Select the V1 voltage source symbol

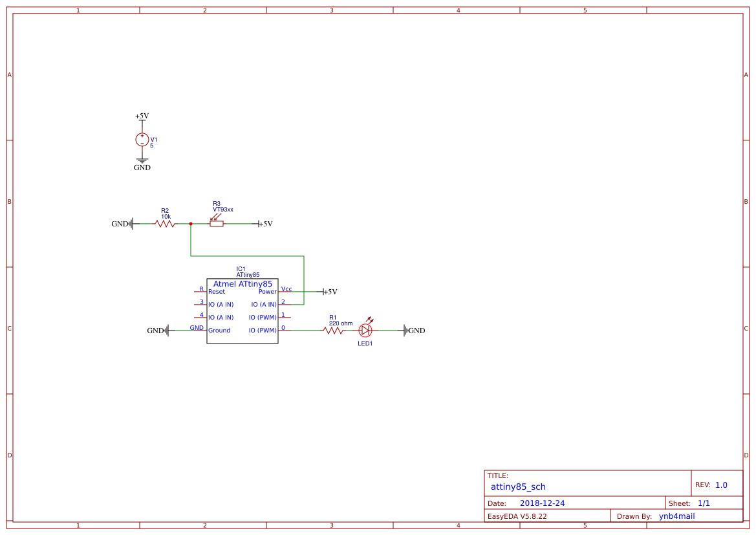142,139
